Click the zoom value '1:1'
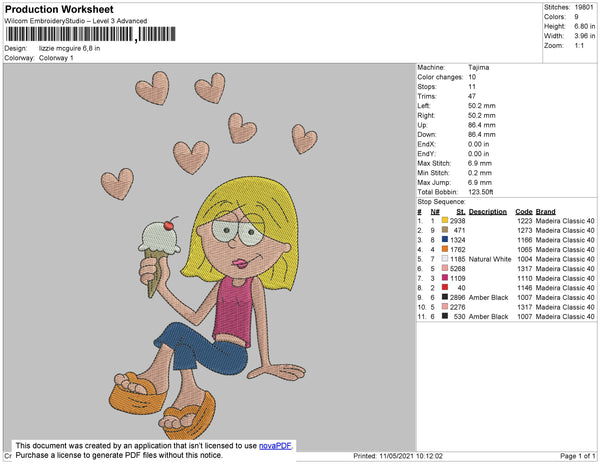600x464 pixels. [579, 46]
